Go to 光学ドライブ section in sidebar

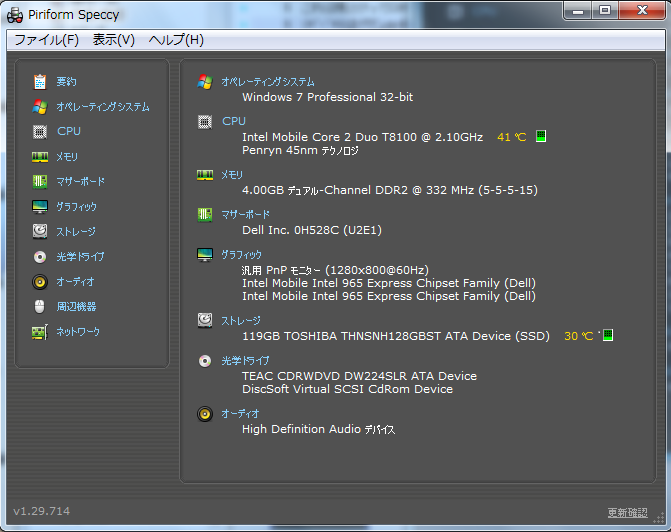80,257
